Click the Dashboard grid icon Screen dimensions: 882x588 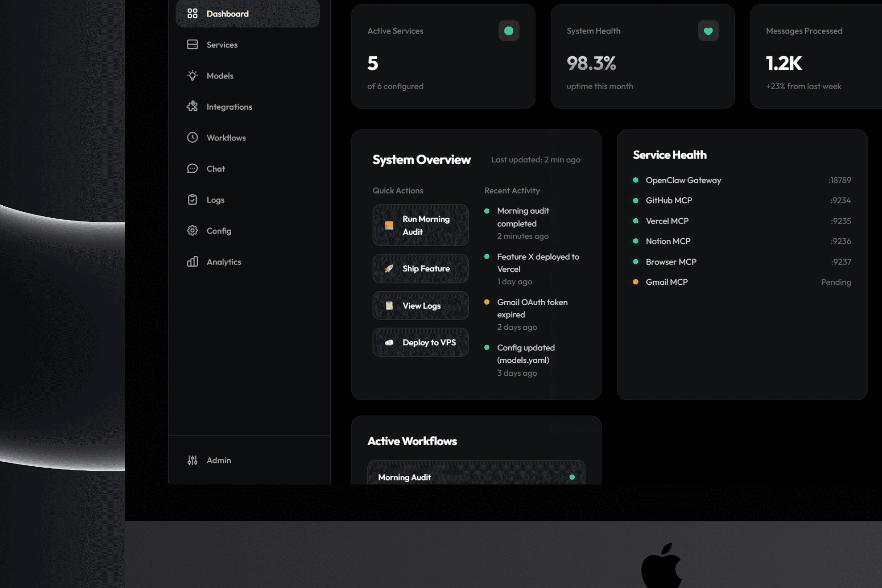(x=192, y=14)
